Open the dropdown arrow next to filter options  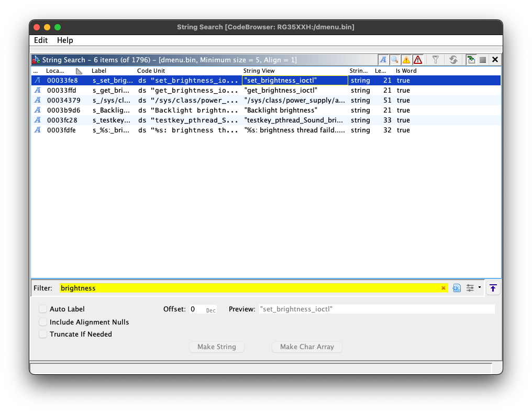(x=480, y=287)
